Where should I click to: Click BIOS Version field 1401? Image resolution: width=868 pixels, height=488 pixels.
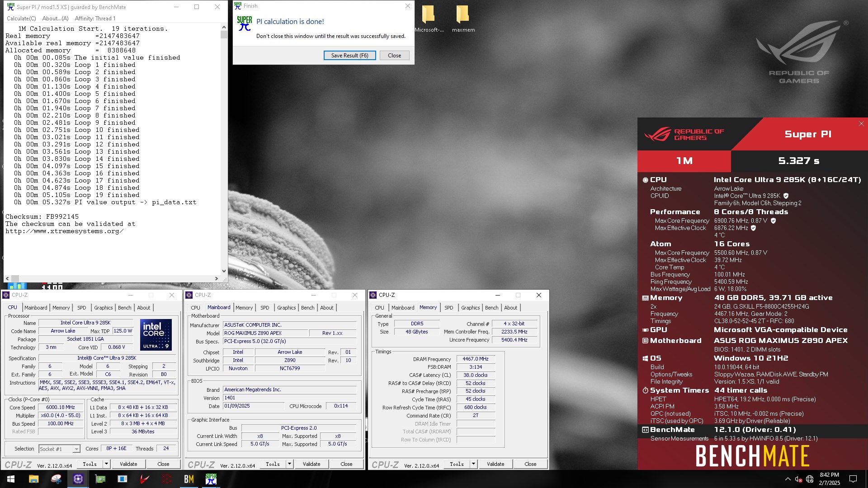[x=289, y=398]
